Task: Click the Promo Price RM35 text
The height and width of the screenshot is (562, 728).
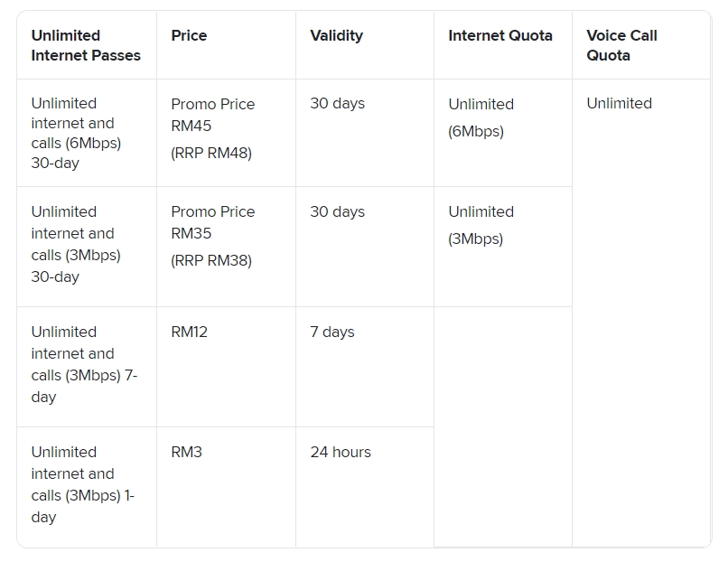Action: [x=212, y=222]
